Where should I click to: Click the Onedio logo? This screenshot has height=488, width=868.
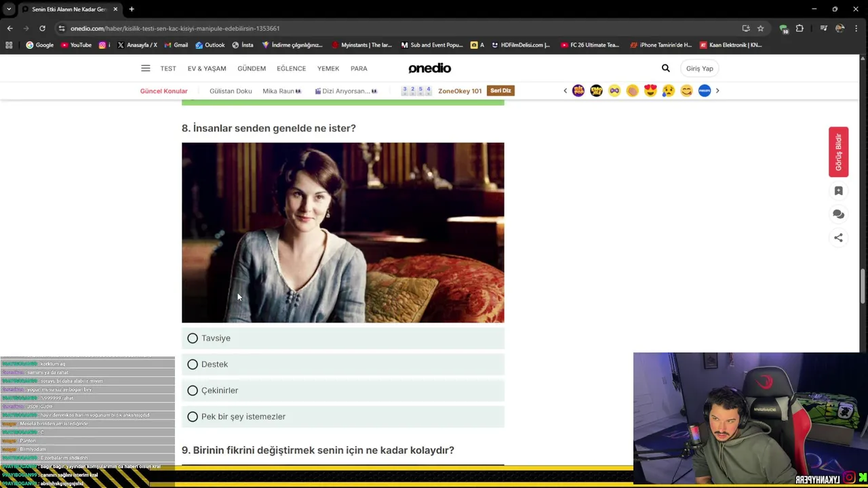(429, 68)
